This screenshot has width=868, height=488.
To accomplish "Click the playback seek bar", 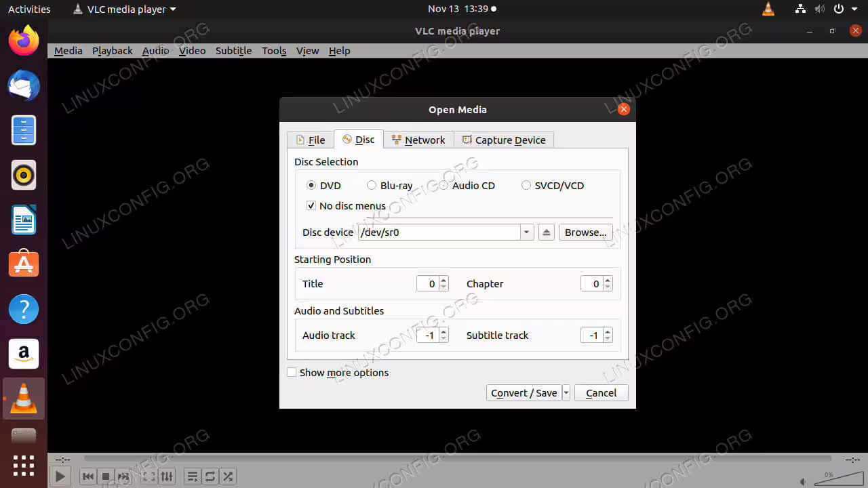I will coord(458,460).
